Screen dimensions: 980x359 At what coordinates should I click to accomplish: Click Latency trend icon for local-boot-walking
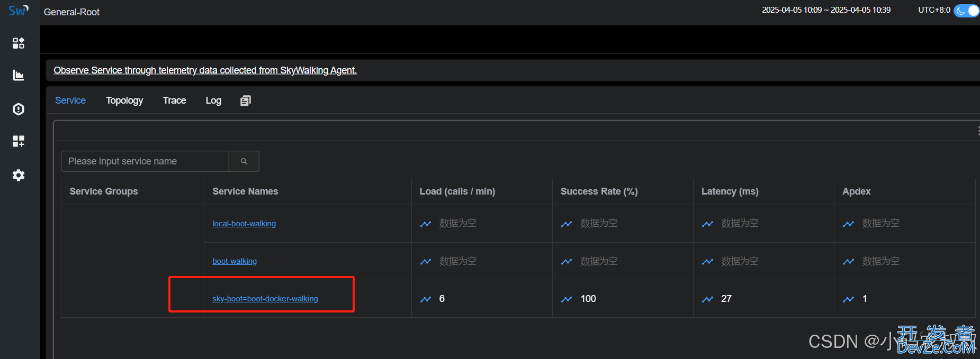[x=707, y=224]
